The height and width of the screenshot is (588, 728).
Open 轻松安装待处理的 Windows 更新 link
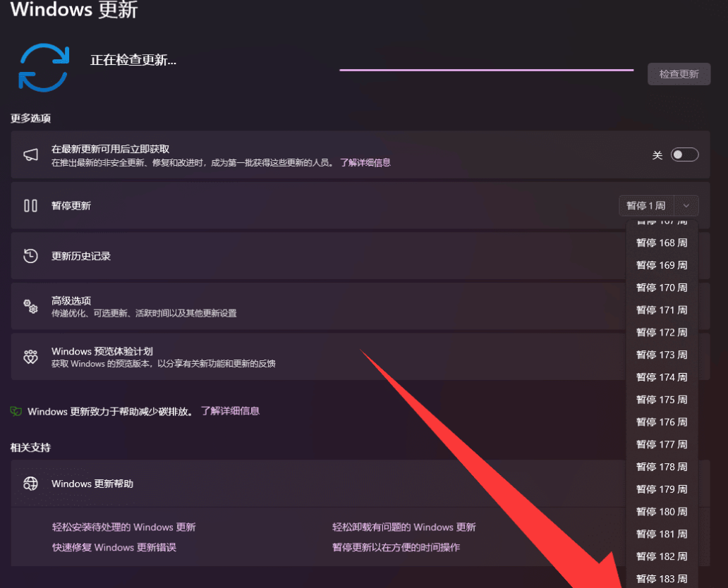[124, 527]
